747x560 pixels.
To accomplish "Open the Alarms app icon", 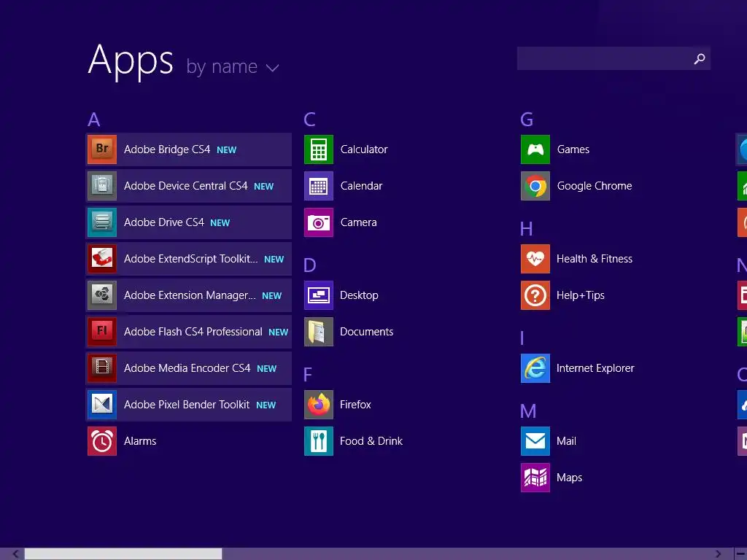I will coord(102,441).
